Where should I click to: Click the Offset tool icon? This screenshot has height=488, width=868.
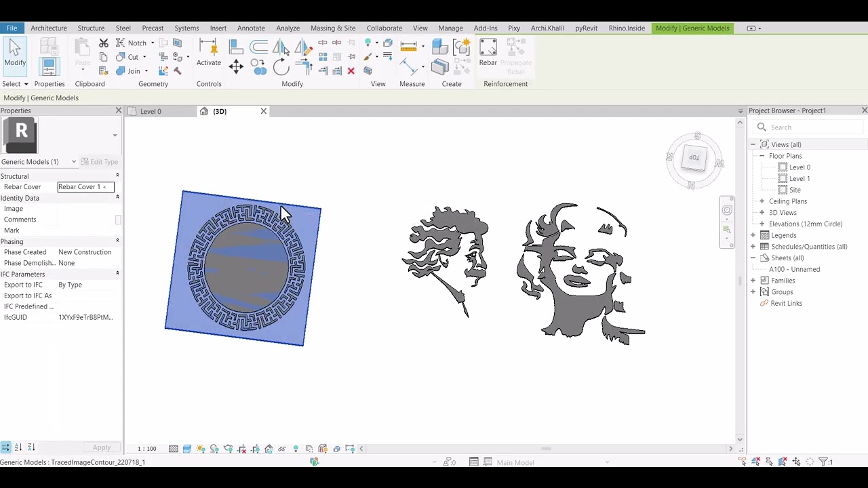tap(258, 46)
